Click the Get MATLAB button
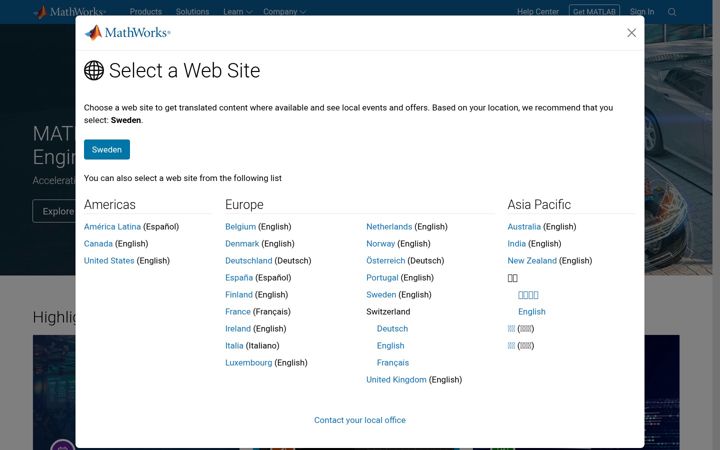Image resolution: width=720 pixels, height=450 pixels. 594,12
